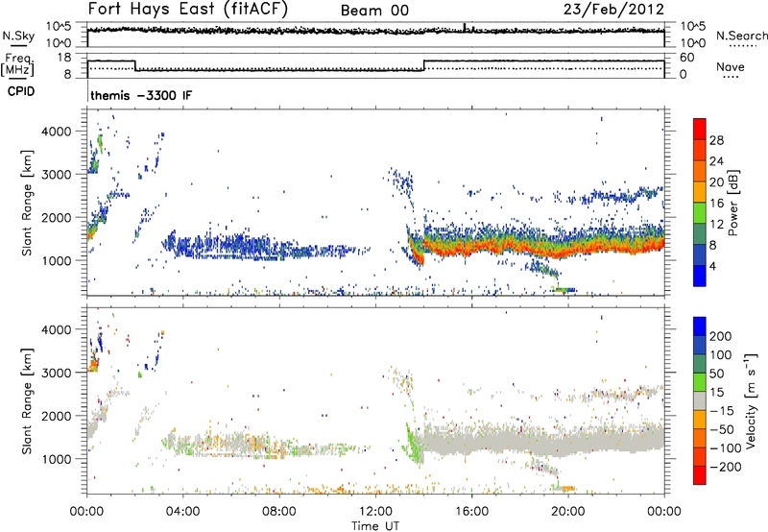The height and width of the screenshot is (532, 768).
Task: Click the 'Time UT' axis label
Action: pyautogui.click(x=375, y=525)
